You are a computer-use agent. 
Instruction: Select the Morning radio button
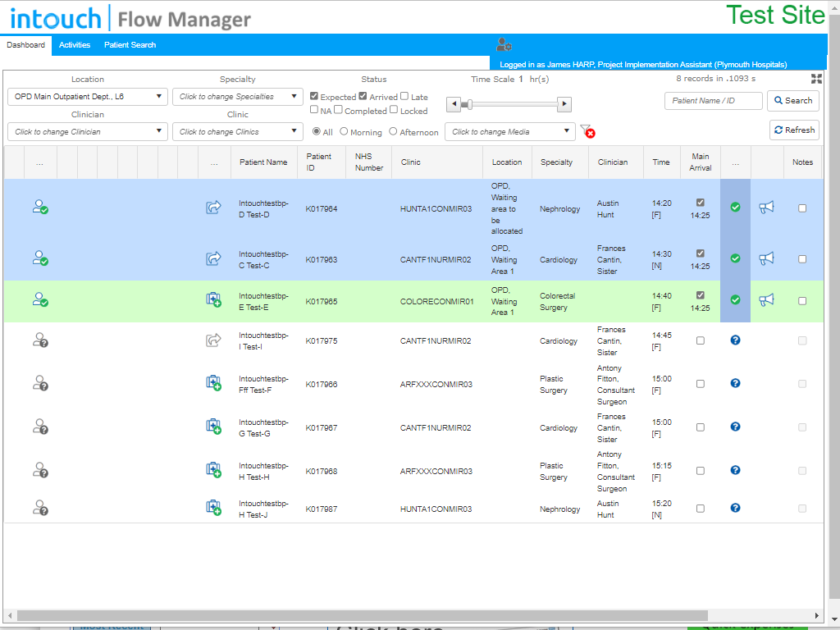tap(344, 131)
